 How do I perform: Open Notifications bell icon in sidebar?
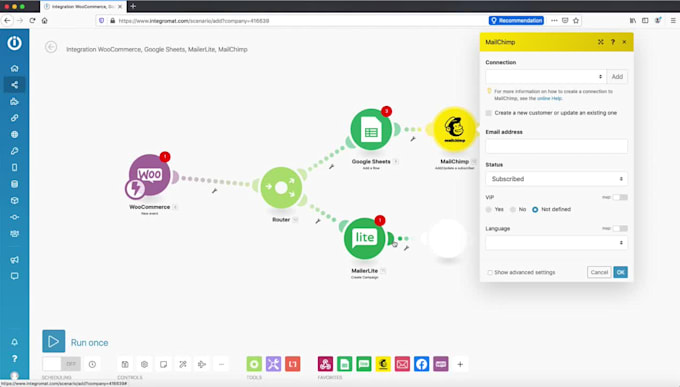pyautogui.click(x=14, y=342)
